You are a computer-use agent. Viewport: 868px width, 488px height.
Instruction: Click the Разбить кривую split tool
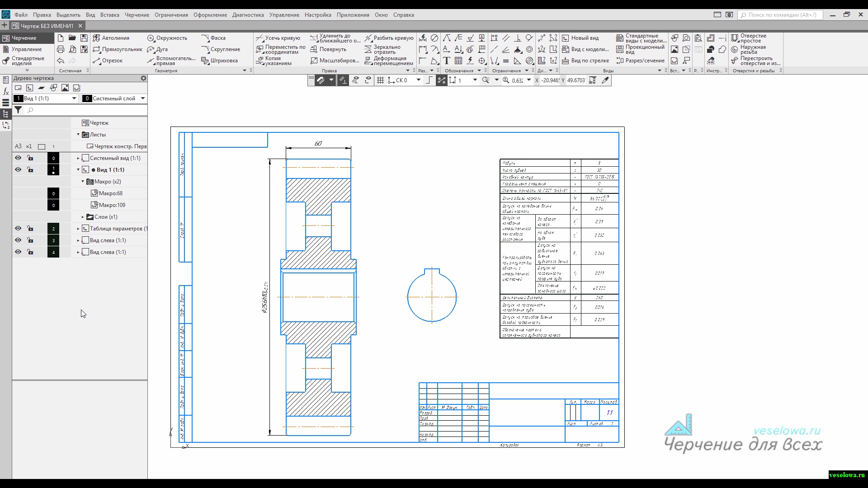(389, 38)
